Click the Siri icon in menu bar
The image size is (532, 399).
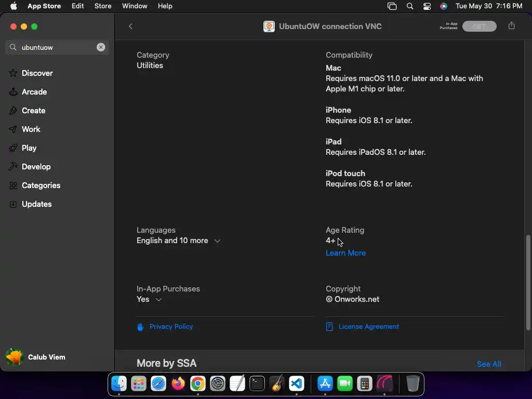(444, 6)
